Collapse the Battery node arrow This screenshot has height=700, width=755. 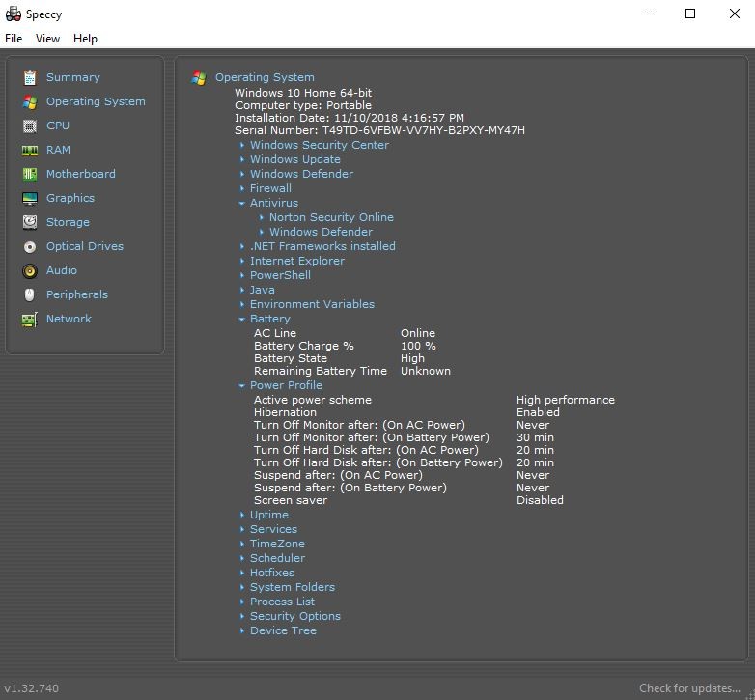(x=241, y=319)
